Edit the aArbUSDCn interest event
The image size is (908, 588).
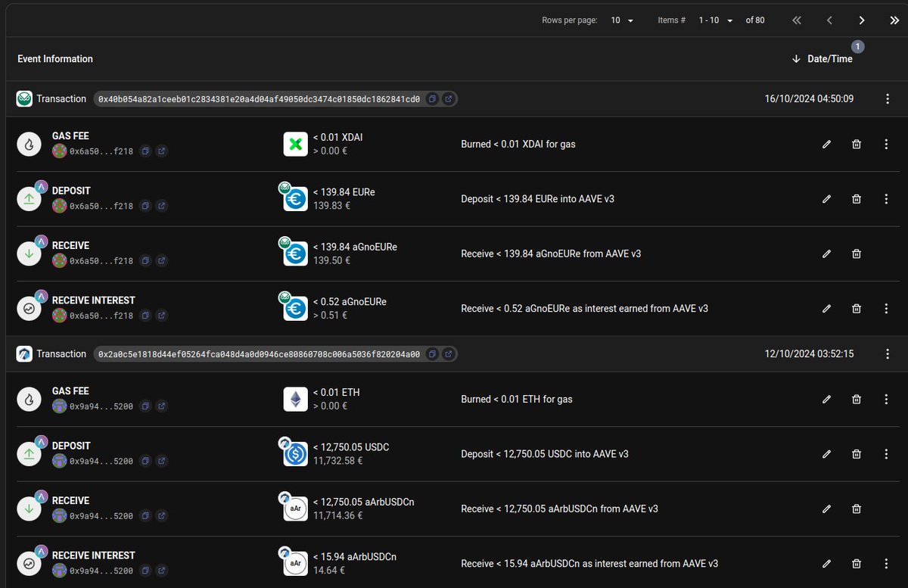click(x=826, y=564)
